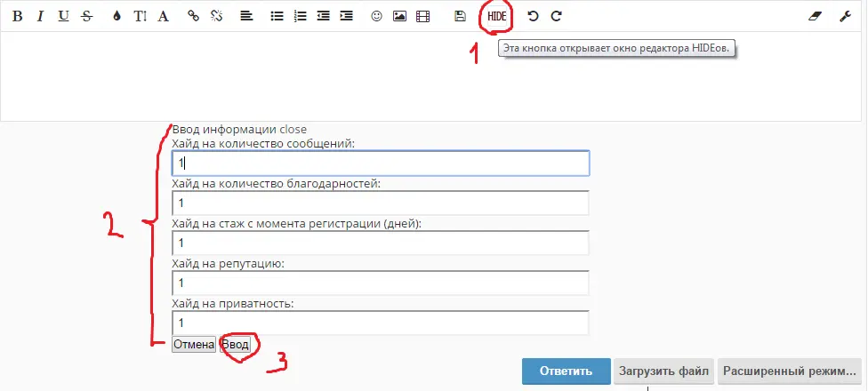Image resolution: width=868 pixels, height=391 pixels.
Task: Focus the message count hide field
Action: coord(381,164)
